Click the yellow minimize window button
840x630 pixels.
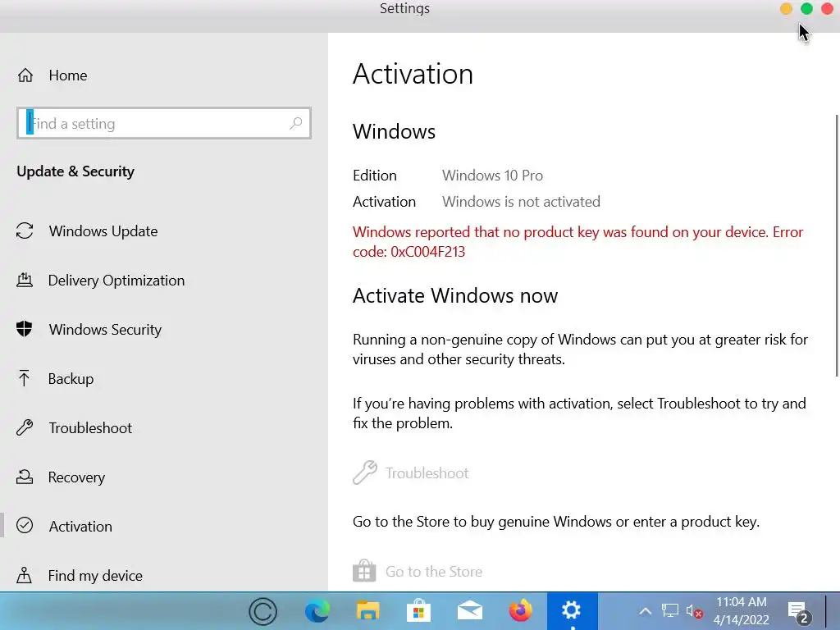pos(786,8)
